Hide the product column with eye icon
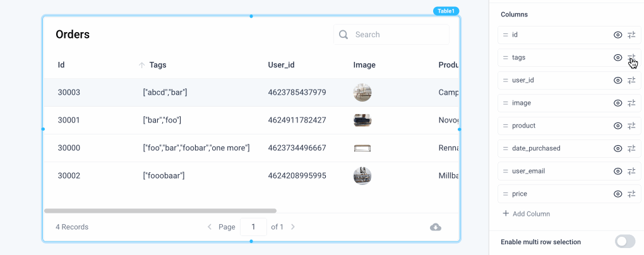 [617, 126]
